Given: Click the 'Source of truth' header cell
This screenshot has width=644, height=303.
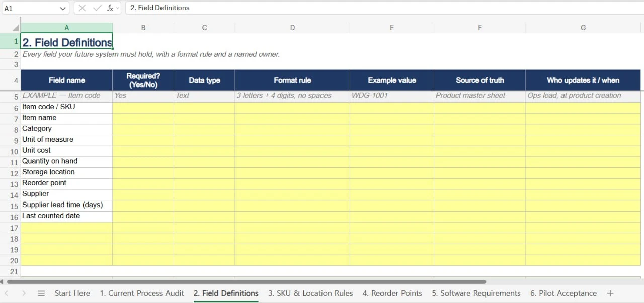Looking at the screenshot, I should click(x=479, y=80).
